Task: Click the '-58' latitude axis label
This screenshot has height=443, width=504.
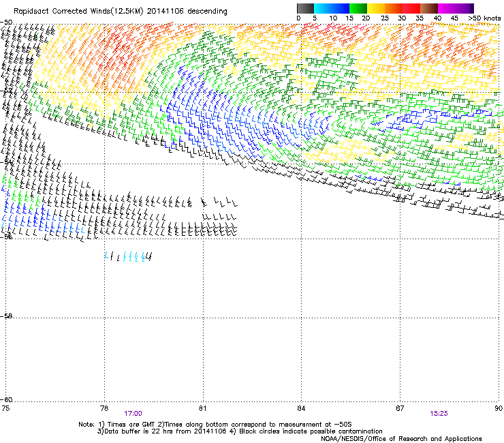Action: coord(6,316)
